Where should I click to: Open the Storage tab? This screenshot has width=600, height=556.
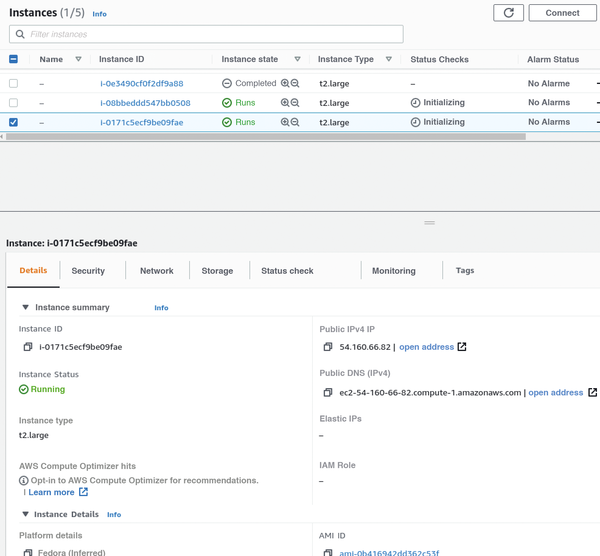(x=217, y=271)
